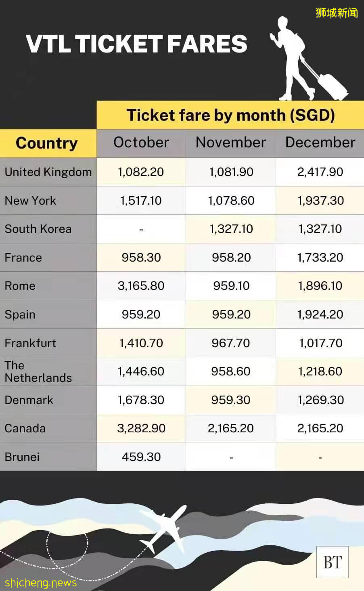
Task: Click the Rome October fare 3,165.80
Action: [141, 286]
